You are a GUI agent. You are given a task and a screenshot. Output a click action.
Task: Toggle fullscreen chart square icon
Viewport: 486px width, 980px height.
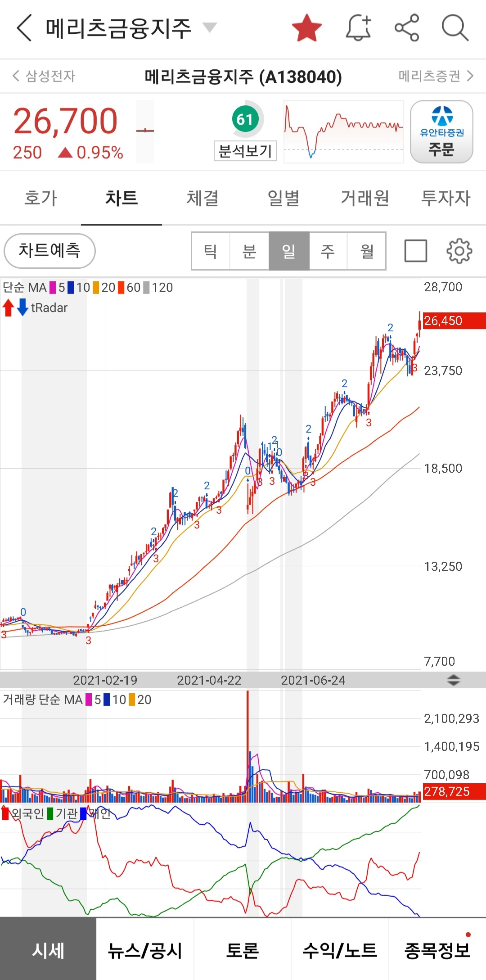(x=416, y=251)
